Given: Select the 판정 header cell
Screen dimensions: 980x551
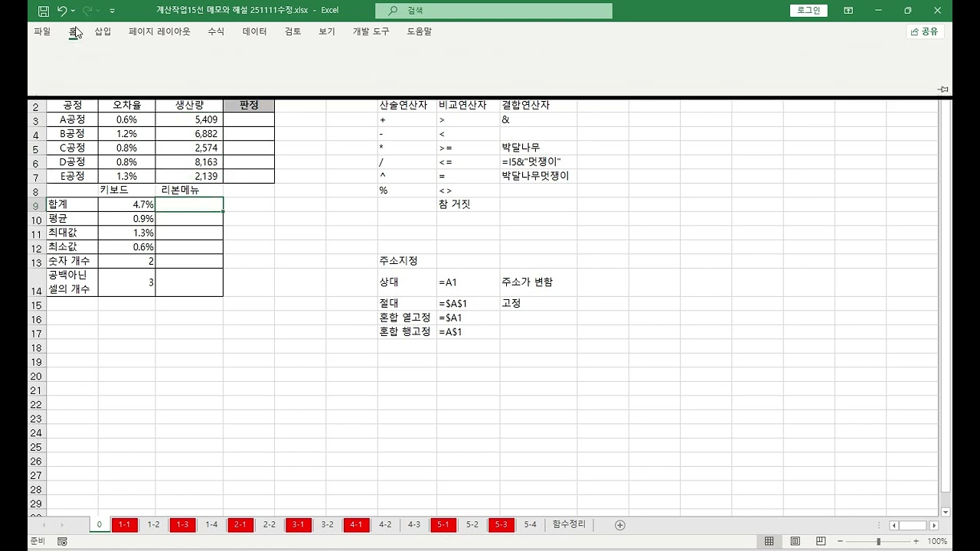Looking at the screenshot, I should pos(249,106).
